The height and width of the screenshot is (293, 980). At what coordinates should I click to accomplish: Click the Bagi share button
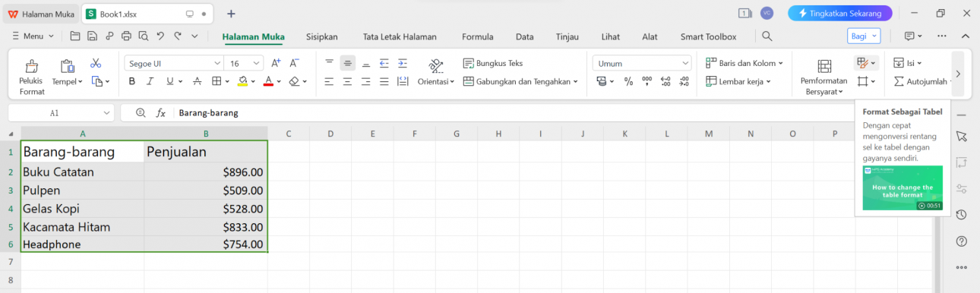(864, 36)
